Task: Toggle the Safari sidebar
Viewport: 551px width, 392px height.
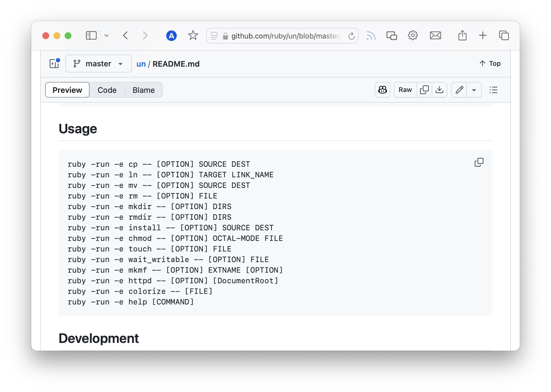Action: coord(91,36)
